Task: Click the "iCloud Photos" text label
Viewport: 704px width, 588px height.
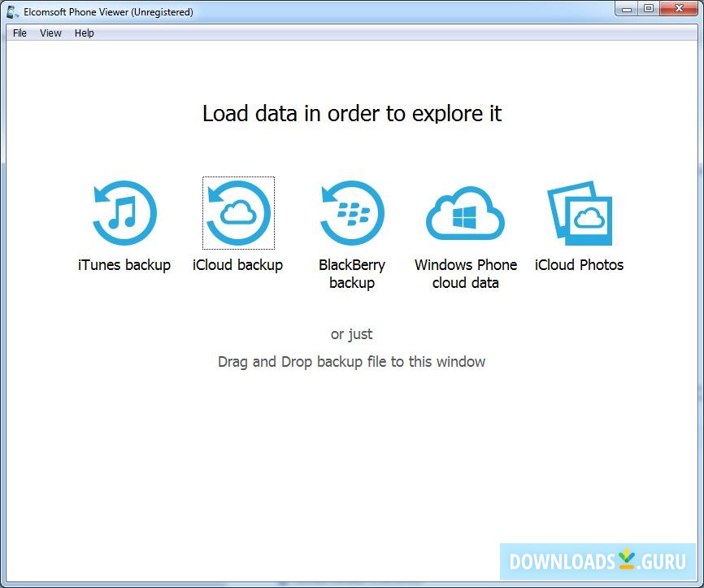Action: [579, 264]
